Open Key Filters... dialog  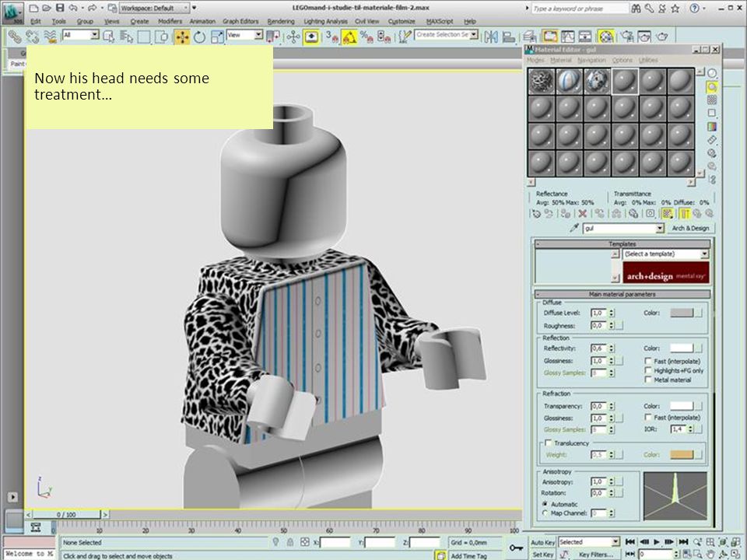(x=595, y=555)
